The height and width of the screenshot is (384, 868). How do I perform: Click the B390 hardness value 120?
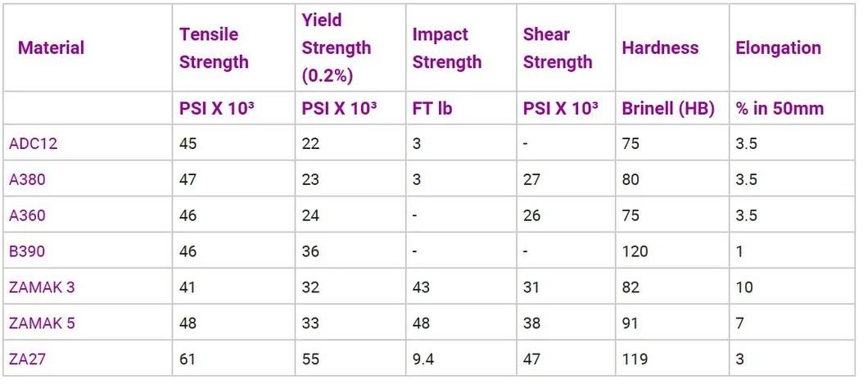[635, 251]
